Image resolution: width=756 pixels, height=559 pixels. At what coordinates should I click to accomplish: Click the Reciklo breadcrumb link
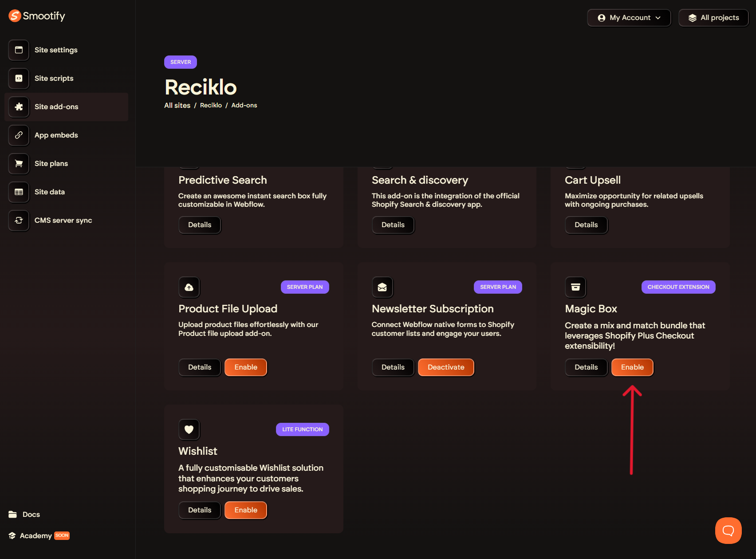coord(211,106)
